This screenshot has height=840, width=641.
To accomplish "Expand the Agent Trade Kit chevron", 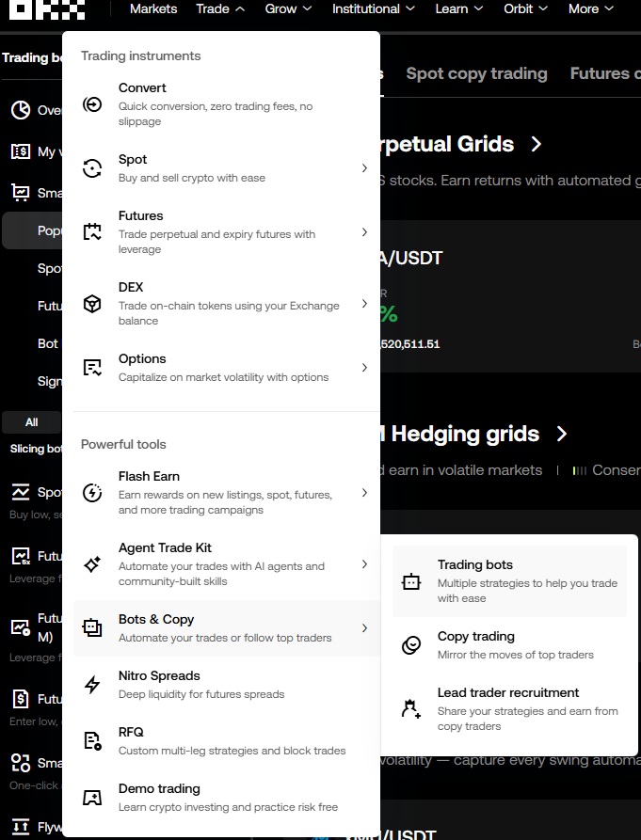I will [364, 564].
